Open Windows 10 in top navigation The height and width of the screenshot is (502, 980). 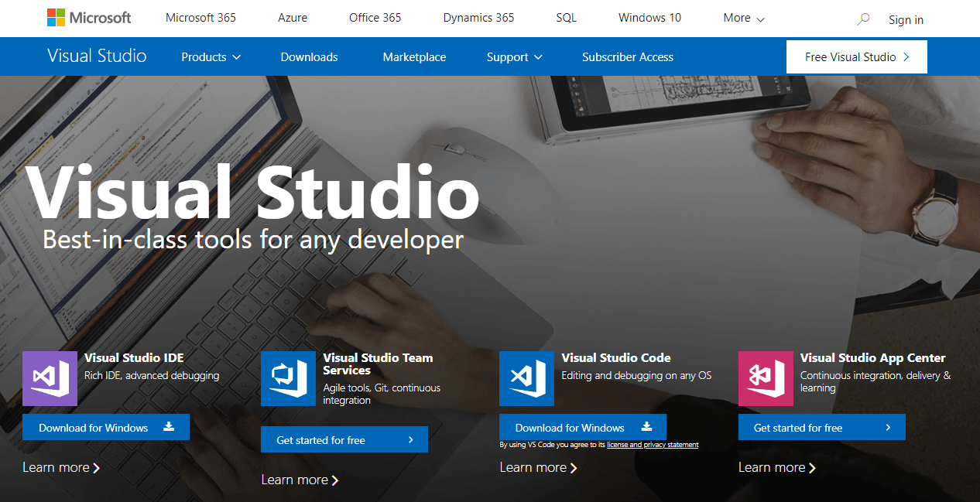649,18
